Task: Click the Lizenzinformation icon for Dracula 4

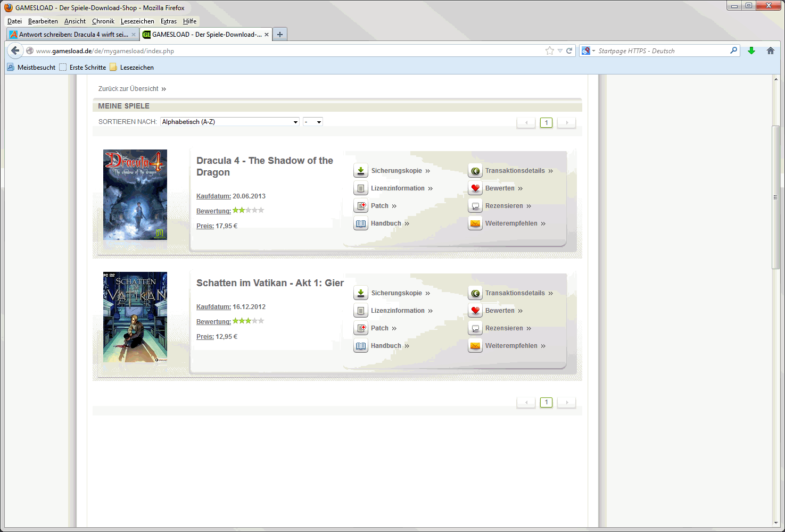Action: (361, 188)
